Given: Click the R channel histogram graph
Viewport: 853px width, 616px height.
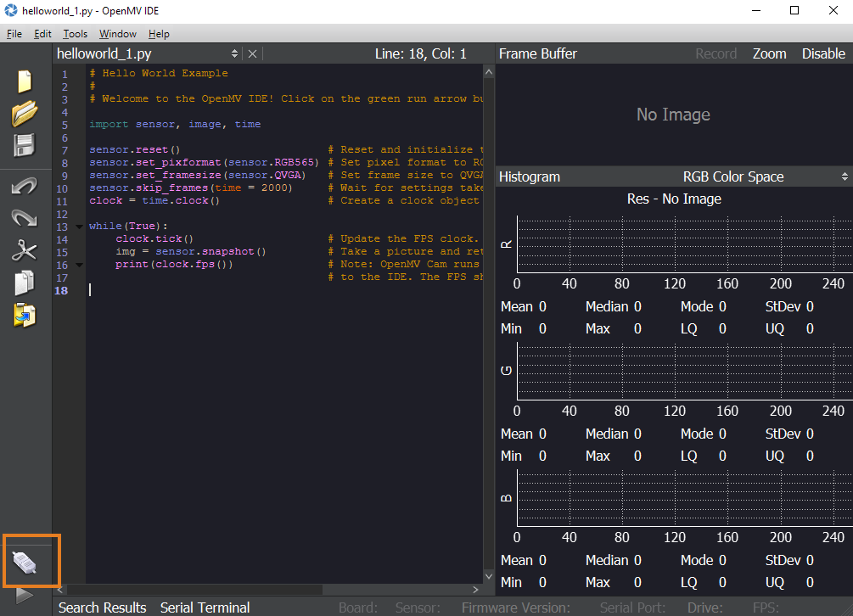Looking at the screenshot, I should click(684, 244).
